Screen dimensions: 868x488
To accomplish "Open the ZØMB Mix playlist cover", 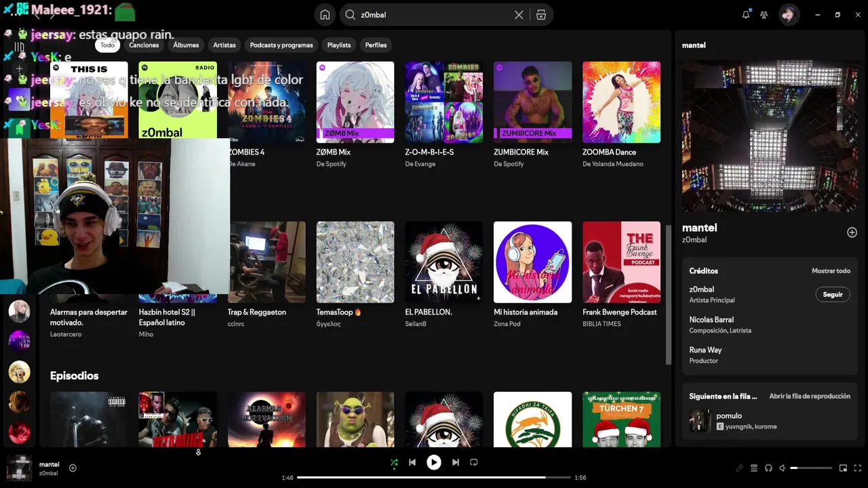I will [355, 102].
